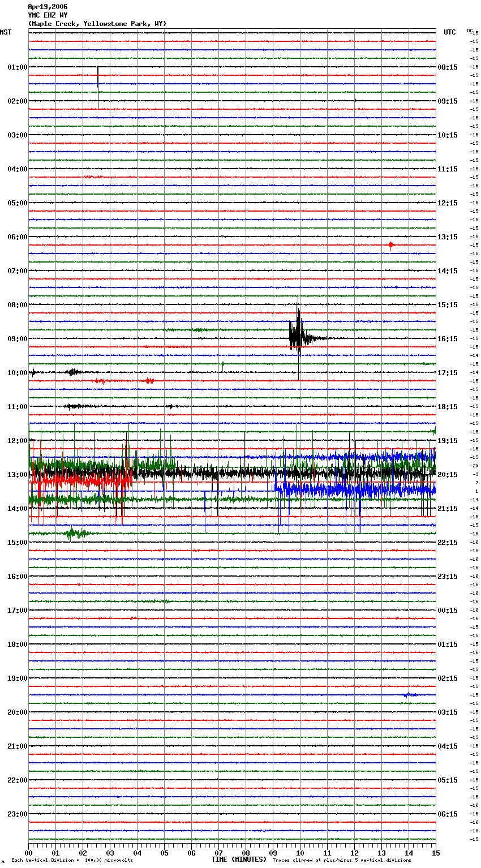This screenshot has width=481, height=868.
Task: Click the "10:15" UTC row label
Action: [448, 135]
